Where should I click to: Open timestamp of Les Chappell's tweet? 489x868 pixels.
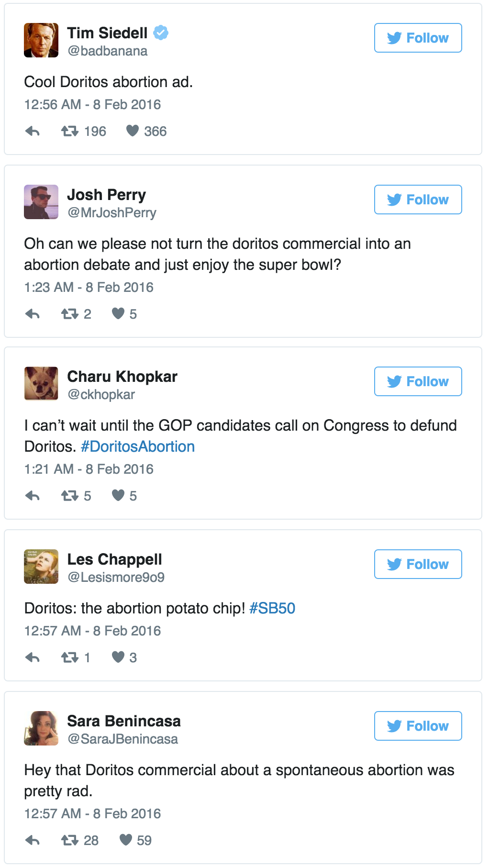click(x=92, y=631)
